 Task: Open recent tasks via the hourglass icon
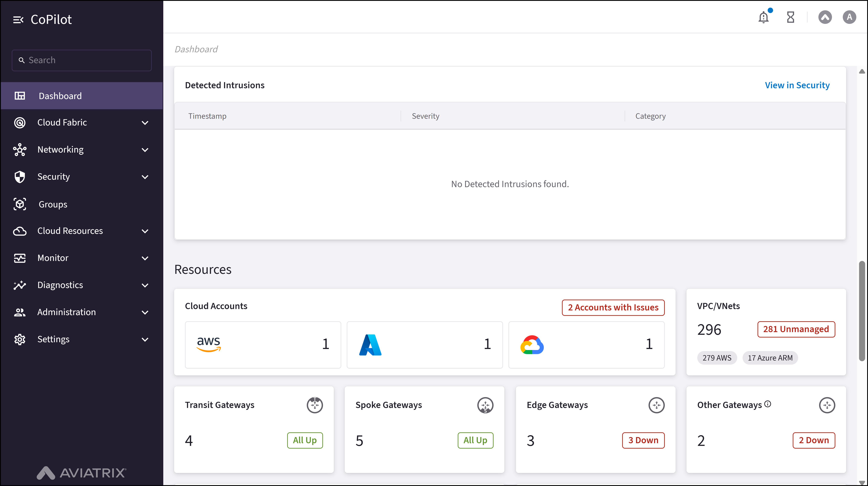(x=791, y=17)
